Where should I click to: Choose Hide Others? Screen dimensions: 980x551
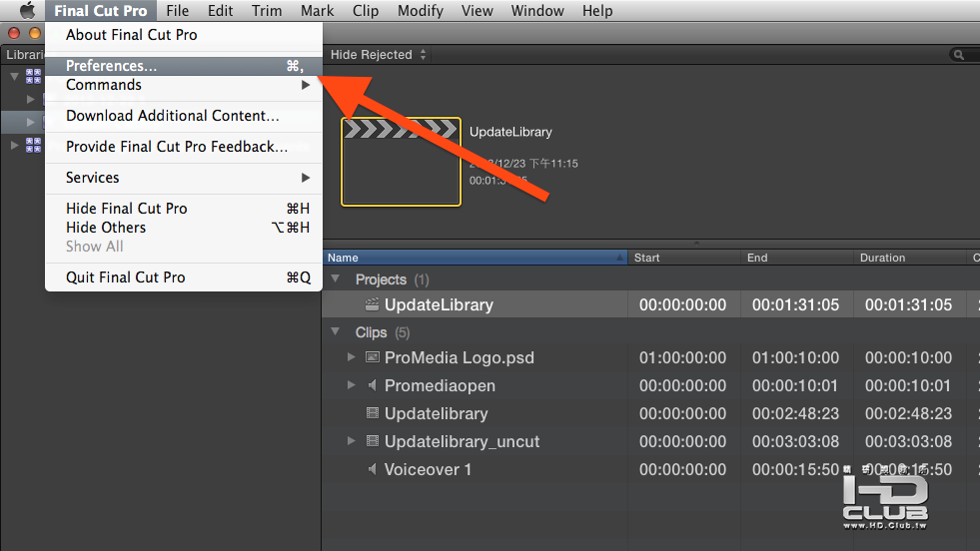pos(184,228)
